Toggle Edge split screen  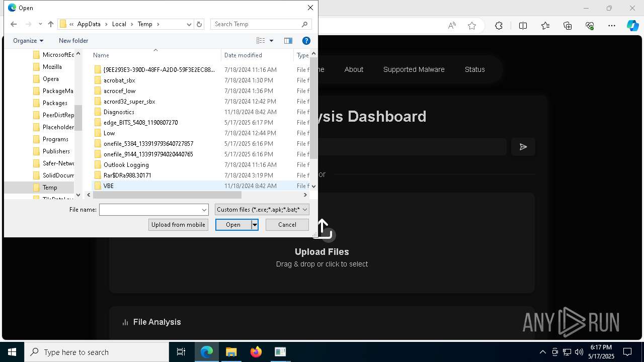(523, 26)
